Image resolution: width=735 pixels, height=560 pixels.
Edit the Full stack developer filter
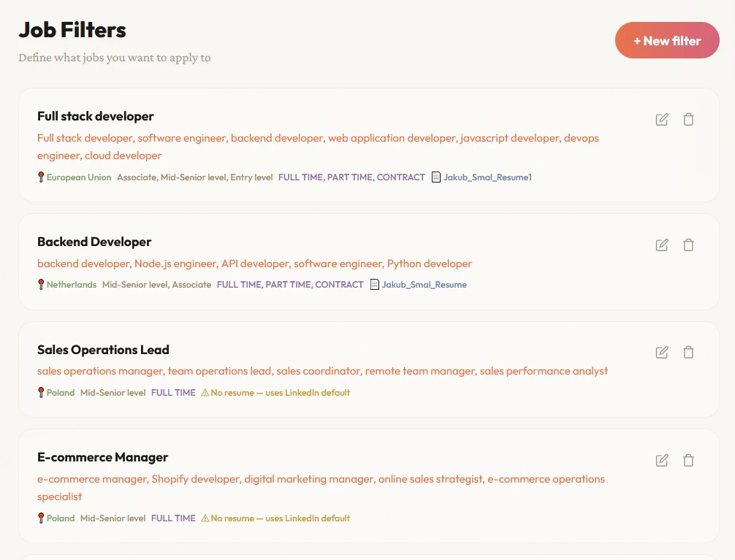tap(662, 120)
